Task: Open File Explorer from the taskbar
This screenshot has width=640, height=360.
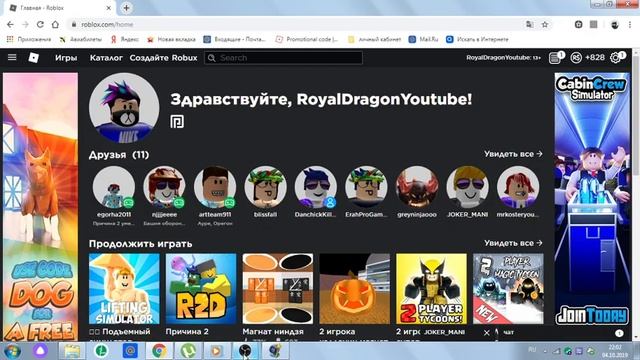Action: (72, 351)
